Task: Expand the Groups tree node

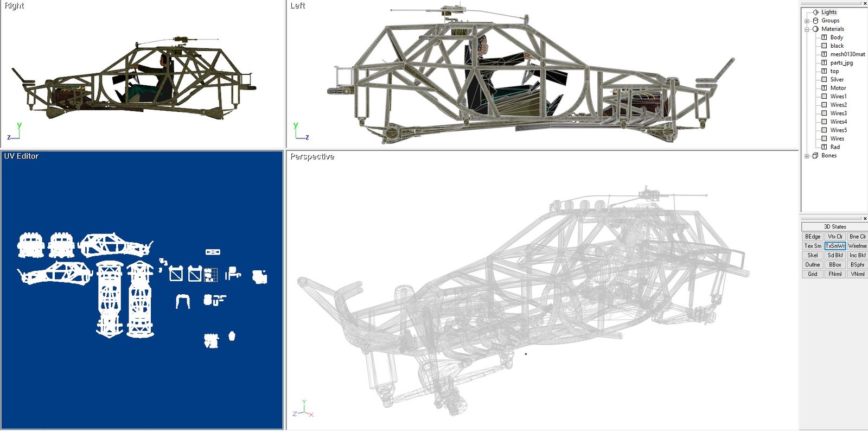Action: point(807,21)
